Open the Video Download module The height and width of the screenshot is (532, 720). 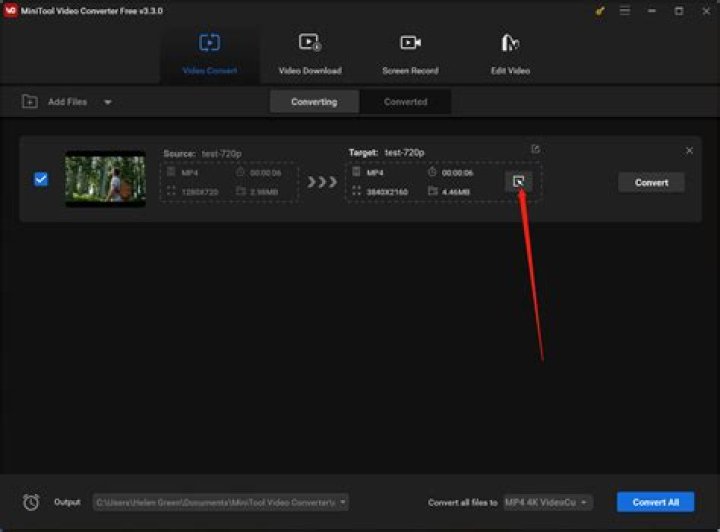309,54
